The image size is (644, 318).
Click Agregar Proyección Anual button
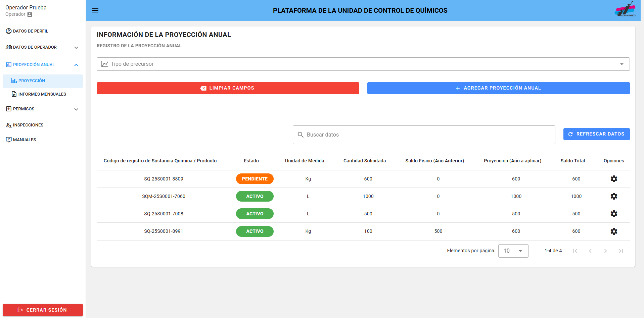pyautogui.click(x=498, y=88)
